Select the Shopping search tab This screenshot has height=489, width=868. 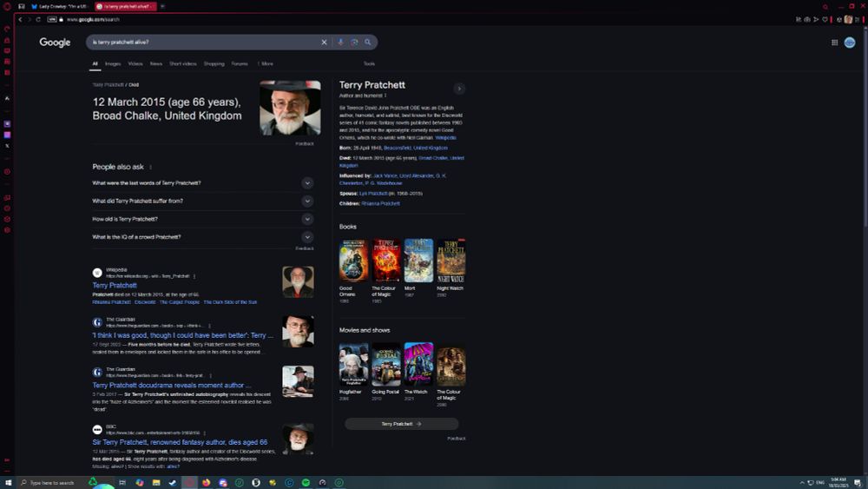tap(214, 63)
